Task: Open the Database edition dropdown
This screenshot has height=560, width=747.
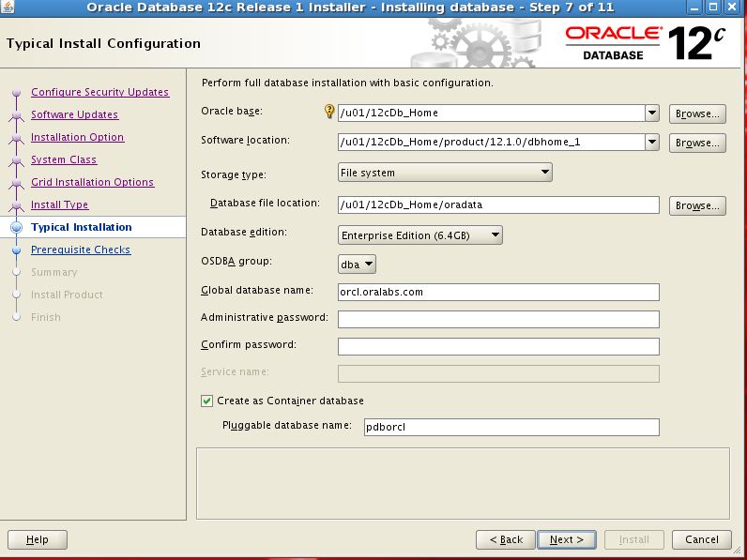Action: (420, 235)
